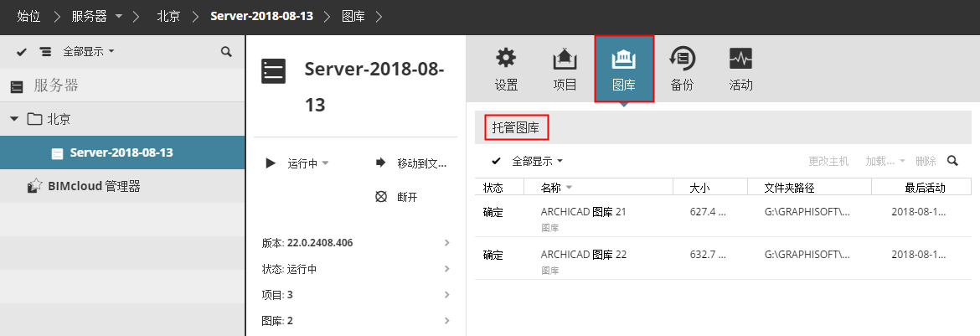
Task: Open the 设置 settings gear tab
Action: pos(506,69)
